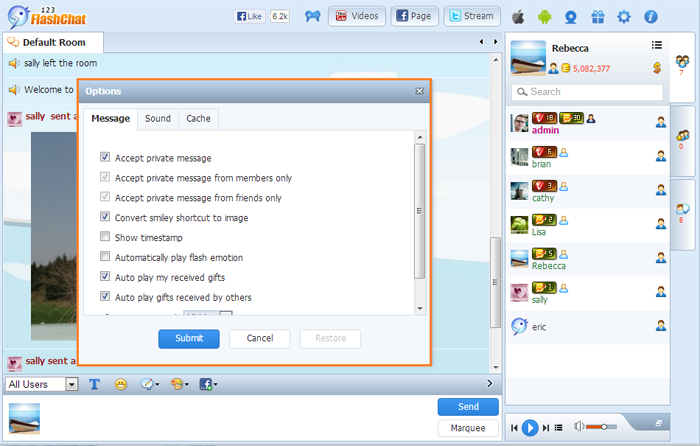Image resolution: width=700 pixels, height=446 pixels.
Task: Open user list menu beside Rebecca
Action: tap(657, 45)
